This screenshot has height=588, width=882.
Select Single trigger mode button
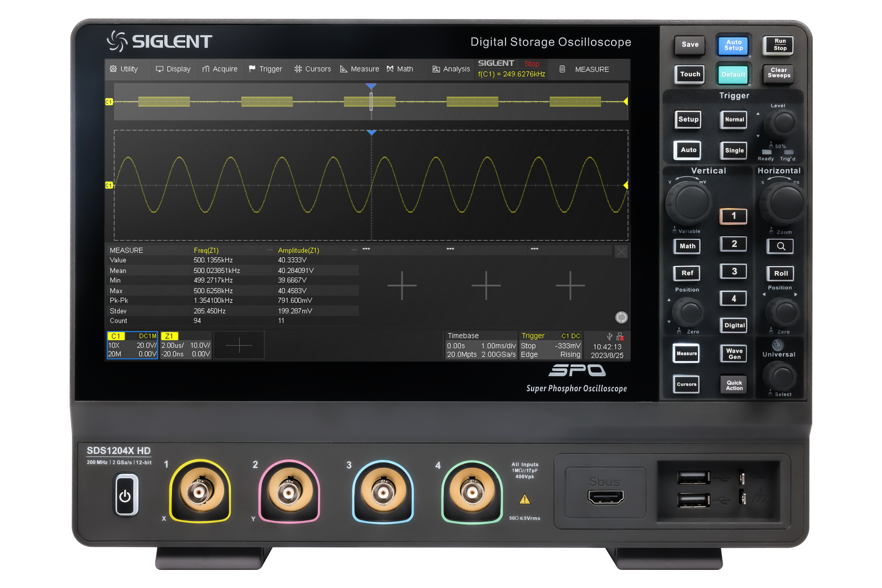734,151
